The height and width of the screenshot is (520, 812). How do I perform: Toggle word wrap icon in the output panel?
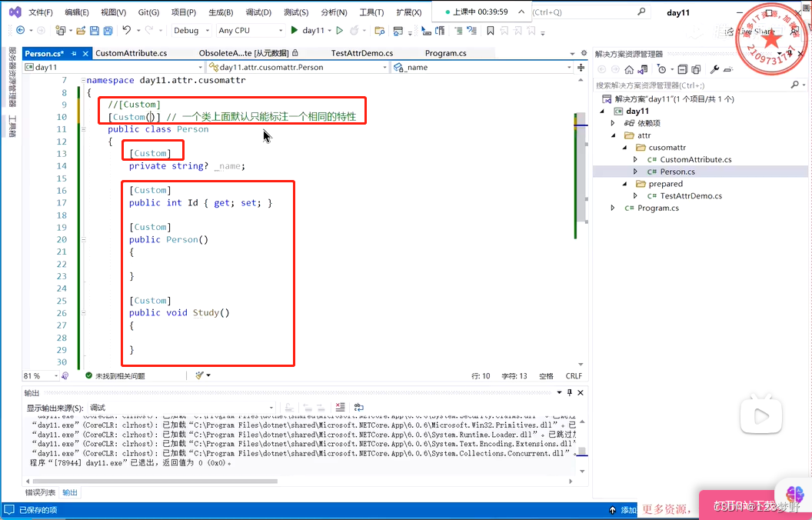358,407
